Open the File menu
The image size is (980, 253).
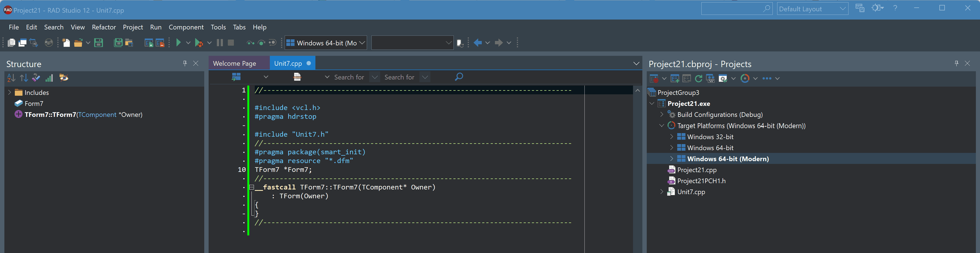[14, 27]
